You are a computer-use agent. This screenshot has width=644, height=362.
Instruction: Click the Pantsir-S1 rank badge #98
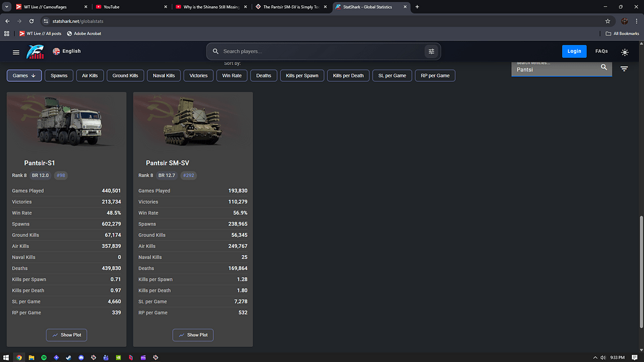click(61, 175)
